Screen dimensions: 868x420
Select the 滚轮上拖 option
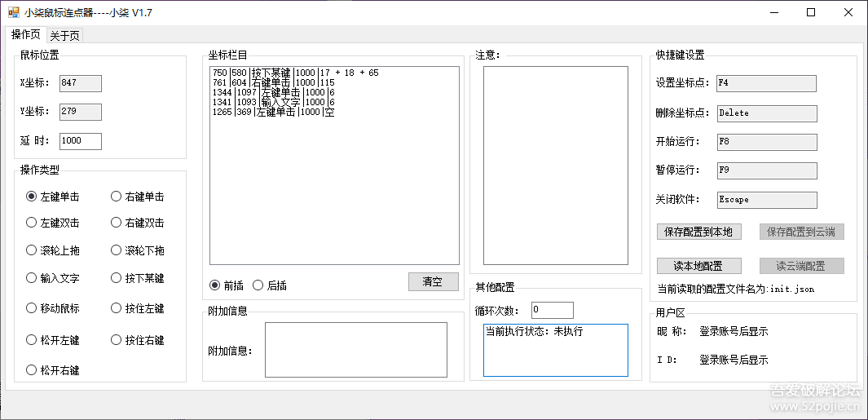pyautogui.click(x=53, y=250)
